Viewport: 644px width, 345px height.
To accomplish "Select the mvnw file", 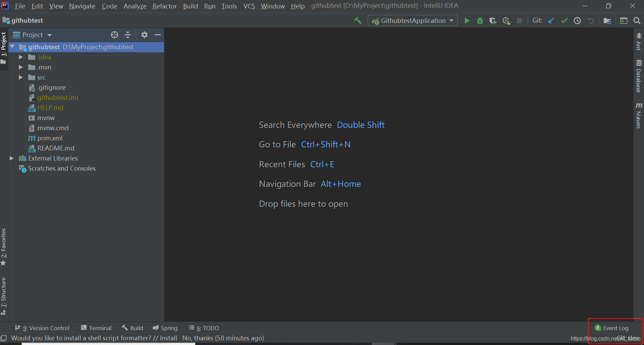I will (x=46, y=118).
